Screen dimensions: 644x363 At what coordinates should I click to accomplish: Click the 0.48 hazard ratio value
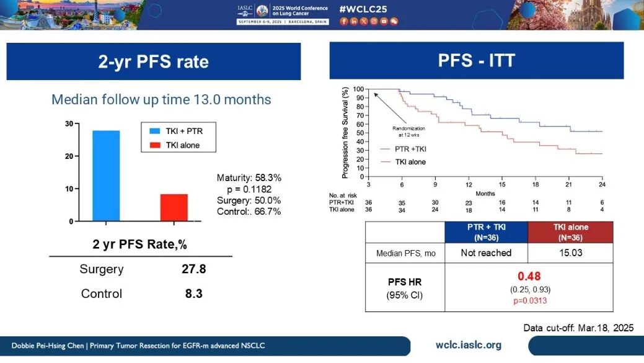pos(528,276)
